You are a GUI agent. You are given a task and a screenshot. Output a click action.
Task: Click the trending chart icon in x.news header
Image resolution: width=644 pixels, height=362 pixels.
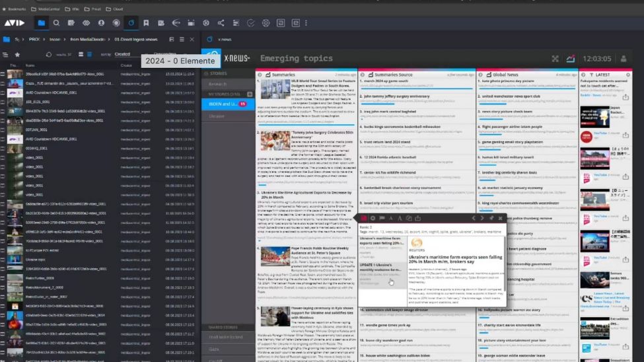point(571,59)
